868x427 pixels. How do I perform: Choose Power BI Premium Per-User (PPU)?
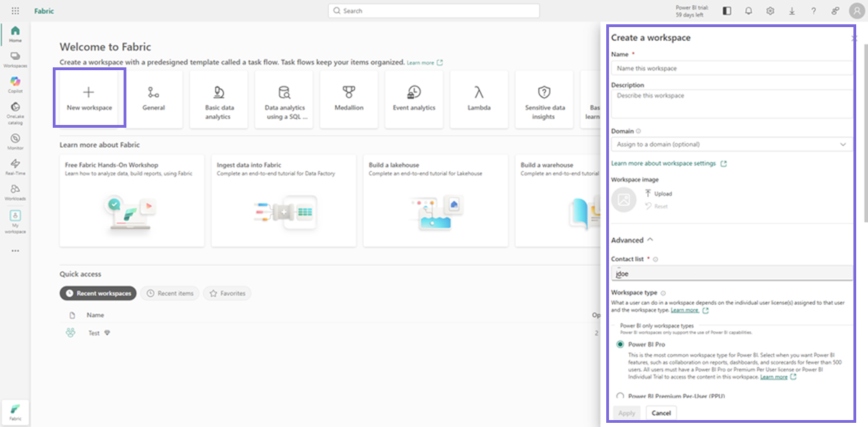tap(620, 396)
